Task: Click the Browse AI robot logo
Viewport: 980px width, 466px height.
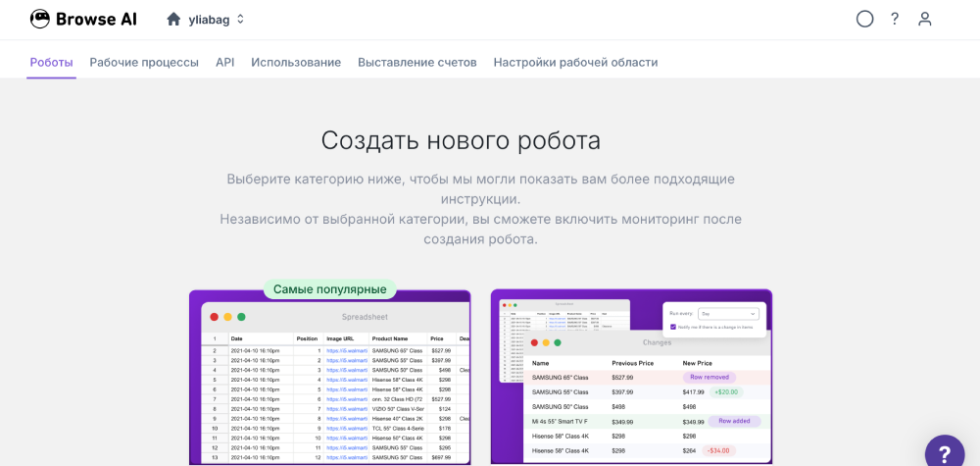Action: 40,19
